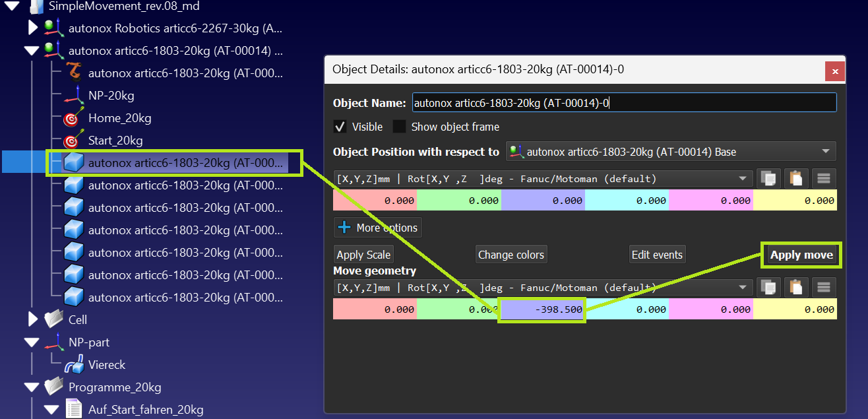Select the Auf_Start_fahren_20kg program label
The image size is (868, 419).
[146, 410]
